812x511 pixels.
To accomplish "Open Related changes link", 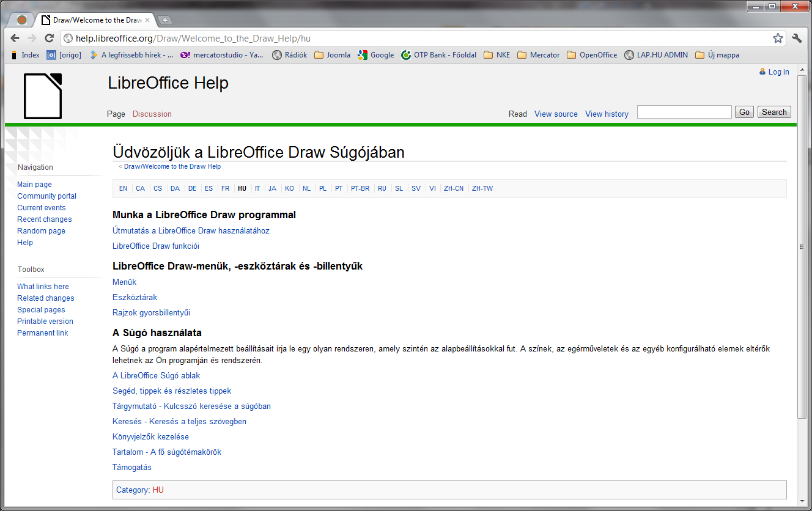I will pyautogui.click(x=45, y=298).
